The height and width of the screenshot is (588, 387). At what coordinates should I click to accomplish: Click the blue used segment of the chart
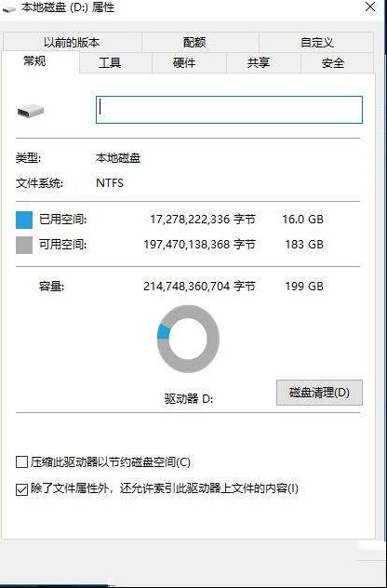163,332
